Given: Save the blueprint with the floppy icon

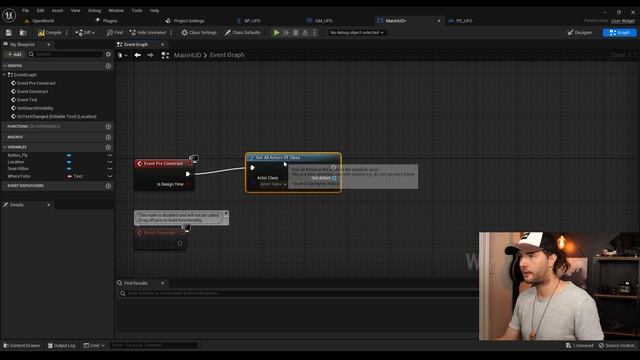Looking at the screenshot, I should click(9, 33).
